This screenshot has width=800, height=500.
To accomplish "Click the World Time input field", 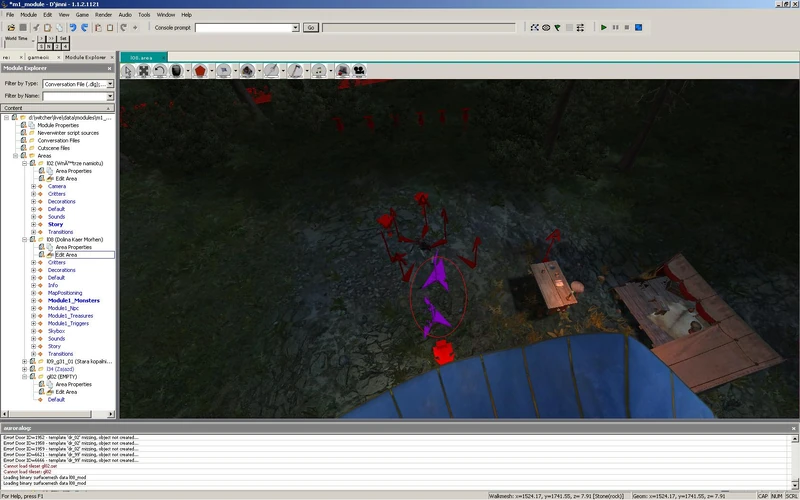I will 18,45.
